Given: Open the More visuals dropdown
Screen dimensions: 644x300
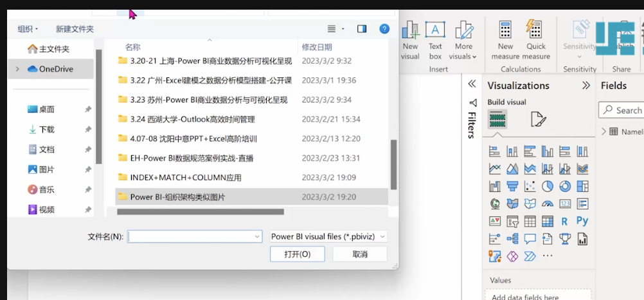Looking at the screenshot, I should tap(463, 41).
